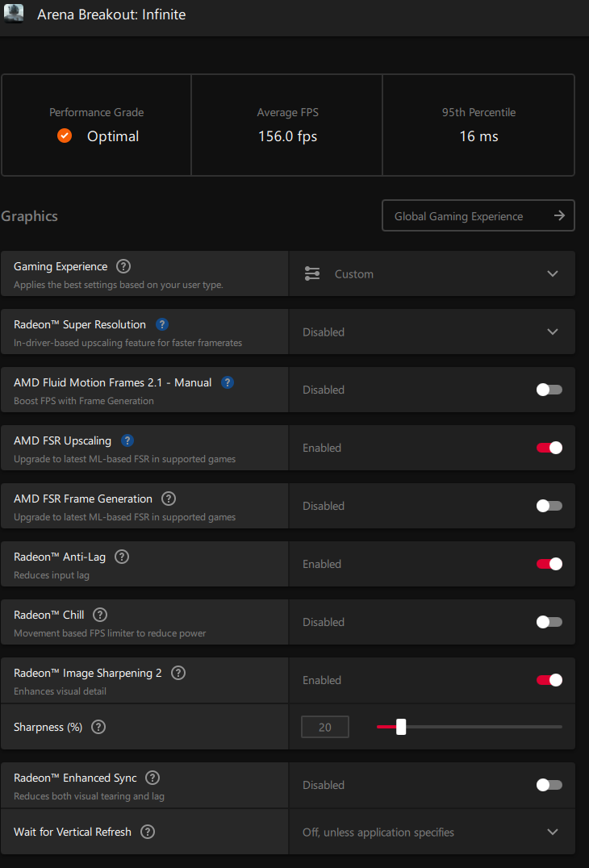589x868 pixels.
Task: Enable AMD Fluid Motion Frames 2.1 toggle
Action: pyautogui.click(x=549, y=390)
